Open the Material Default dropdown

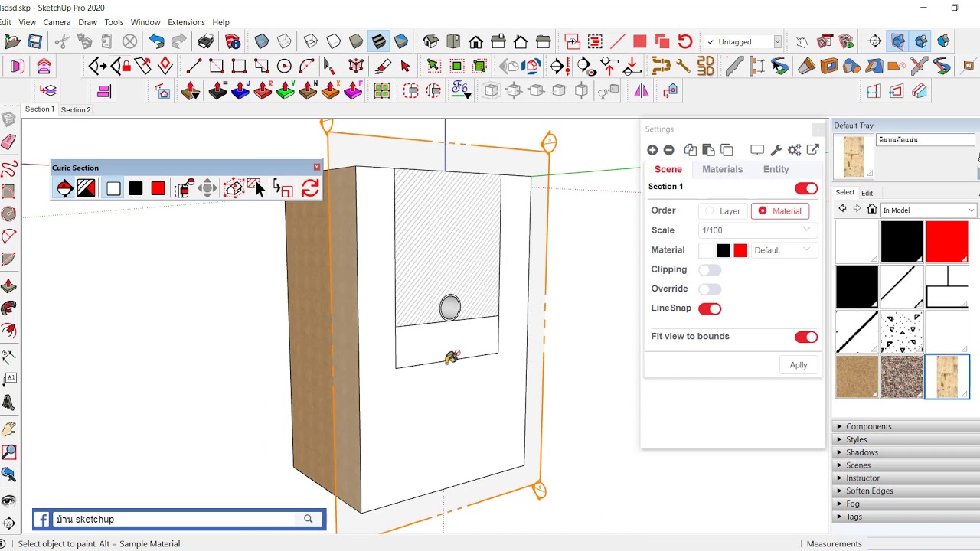(x=782, y=250)
